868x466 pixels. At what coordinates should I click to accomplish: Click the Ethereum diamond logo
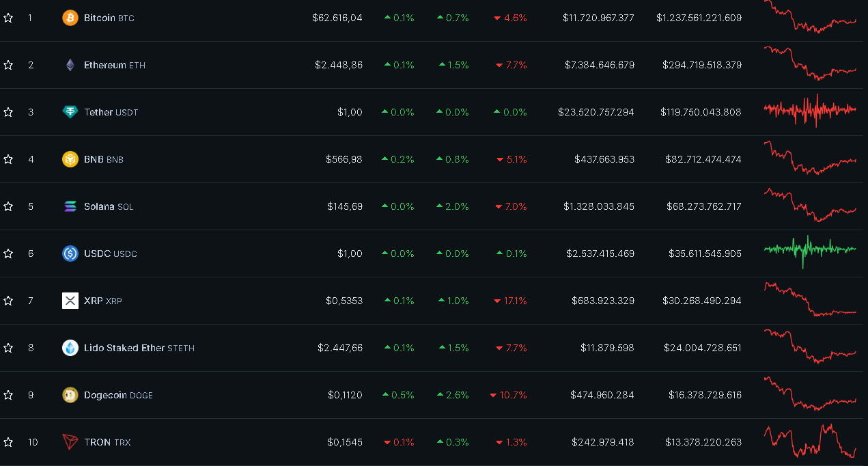(70, 65)
